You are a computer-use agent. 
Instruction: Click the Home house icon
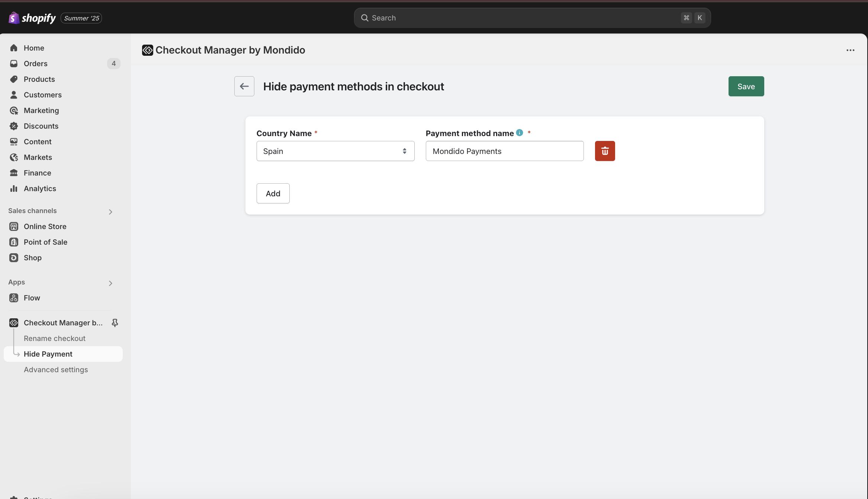coord(14,48)
